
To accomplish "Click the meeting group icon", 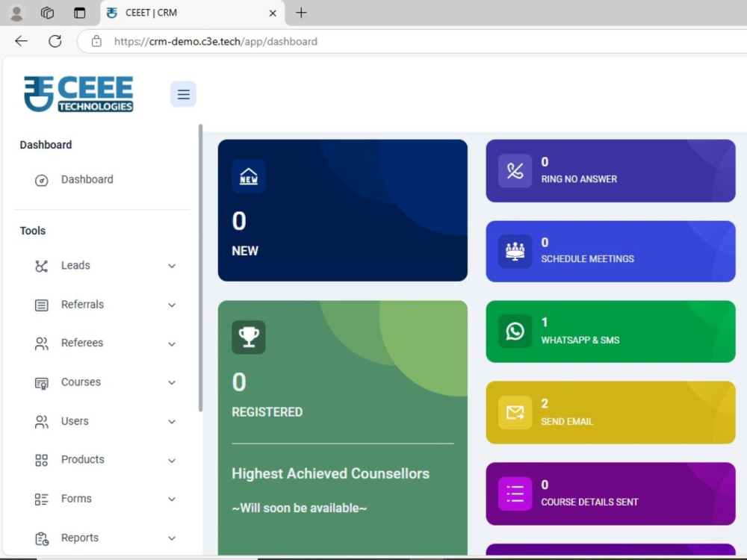I will 515,251.
